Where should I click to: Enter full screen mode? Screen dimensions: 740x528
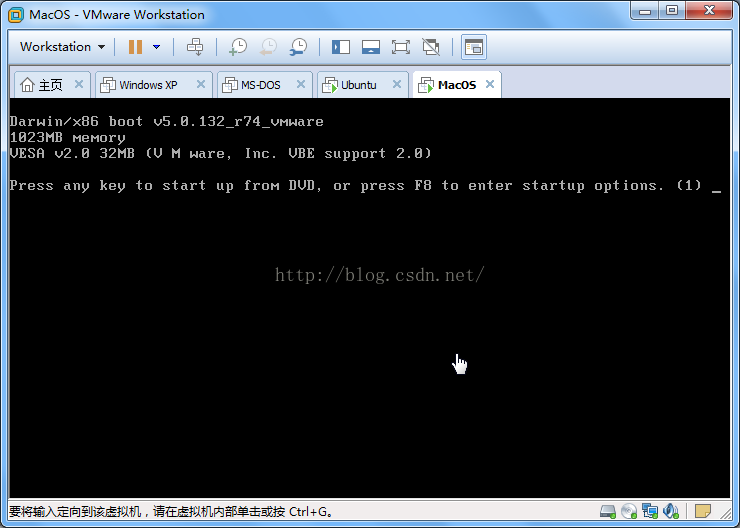pyautogui.click(x=401, y=47)
